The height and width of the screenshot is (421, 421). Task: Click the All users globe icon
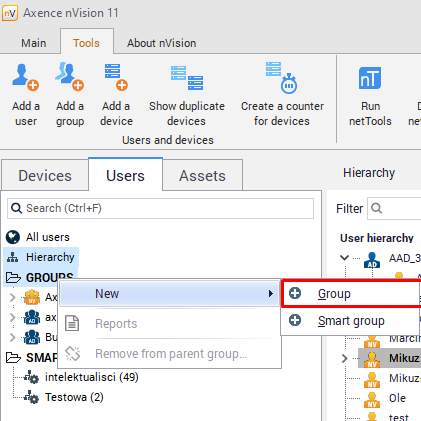pos(13,237)
